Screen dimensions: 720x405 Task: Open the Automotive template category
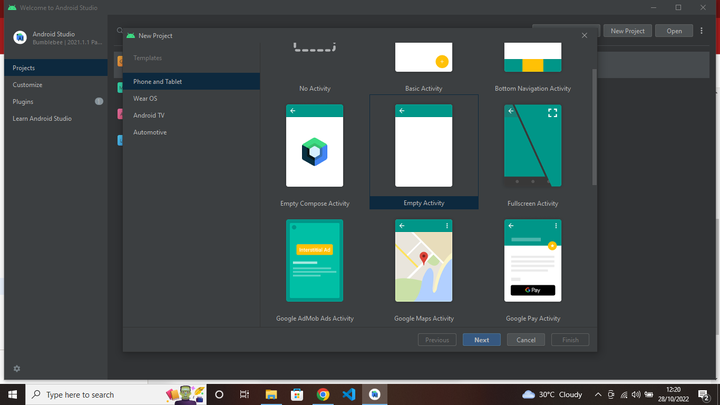point(150,132)
